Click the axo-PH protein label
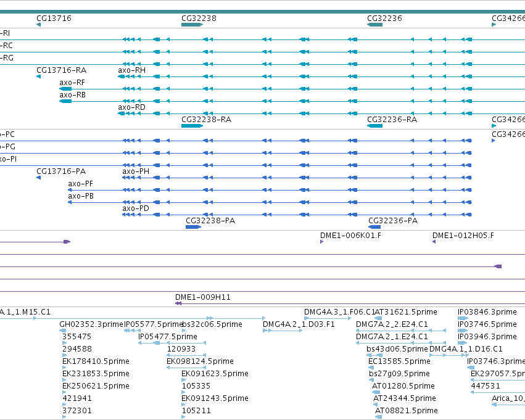The image size is (525, 420). [x=136, y=171]
